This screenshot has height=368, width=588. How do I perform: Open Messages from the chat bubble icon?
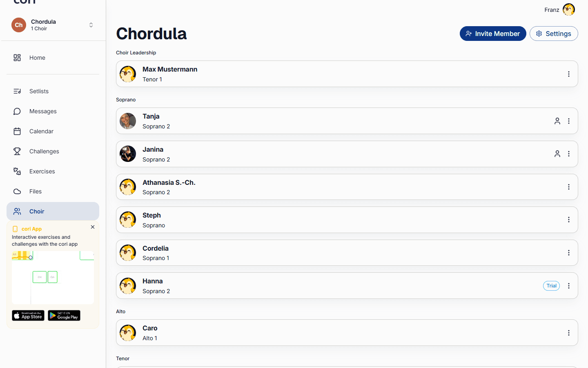(x=17, y=111)
